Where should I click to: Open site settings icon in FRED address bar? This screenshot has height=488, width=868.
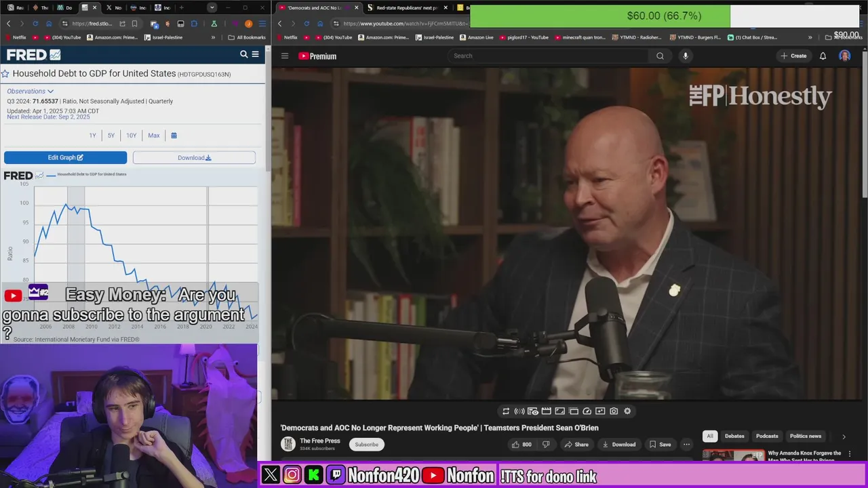click(64, 24)
